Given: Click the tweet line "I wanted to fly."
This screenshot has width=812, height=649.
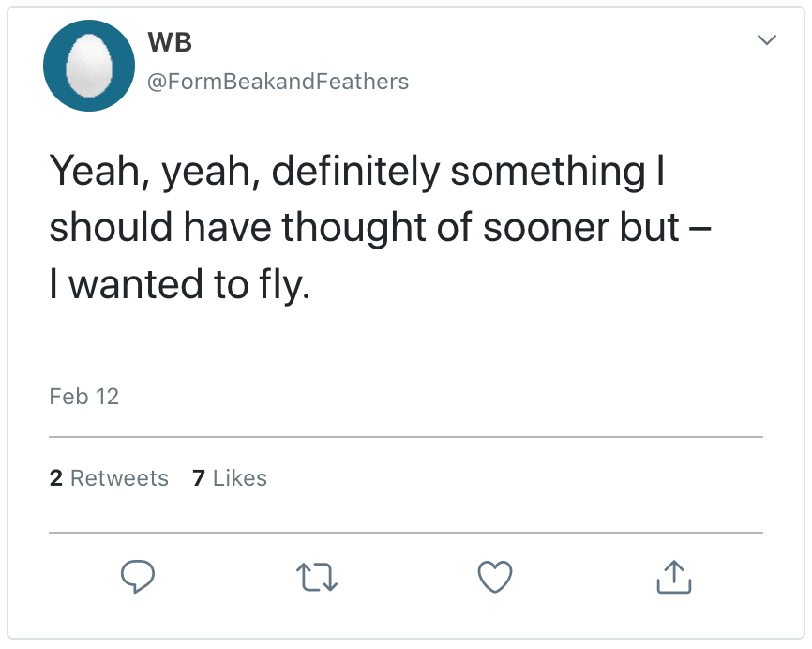Looking at the screenshot, I should pyautogui.click(x=179, y=285).
